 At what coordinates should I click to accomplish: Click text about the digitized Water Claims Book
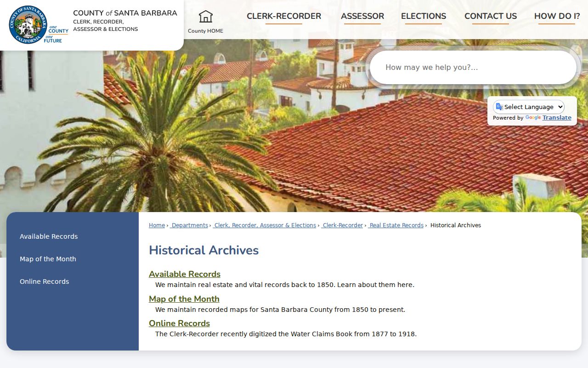click(286, 334)
